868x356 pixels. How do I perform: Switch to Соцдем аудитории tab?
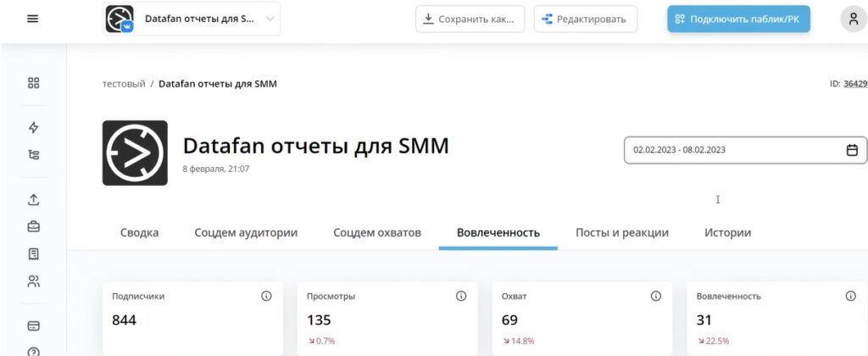[246, 232]
